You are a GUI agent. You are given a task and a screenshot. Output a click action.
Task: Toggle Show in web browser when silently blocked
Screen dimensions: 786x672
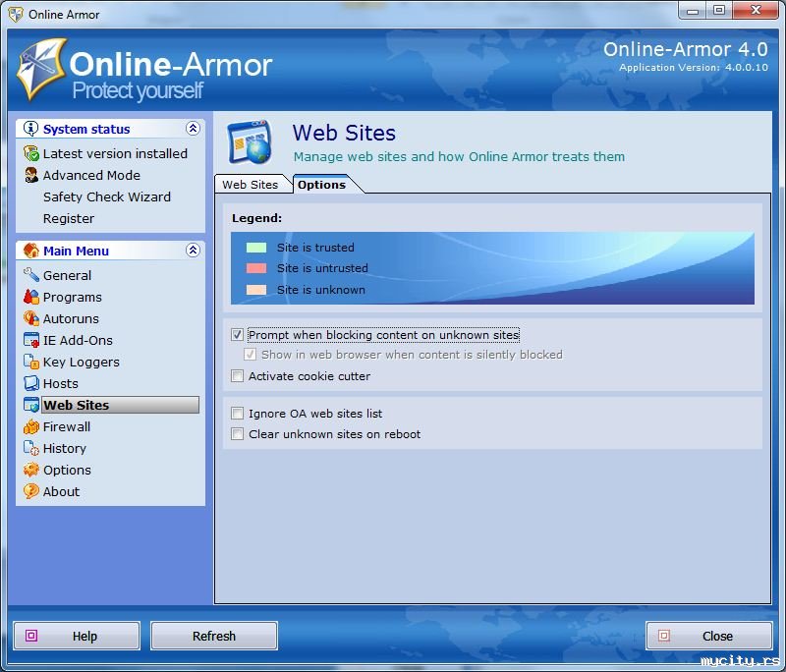point(250,355)
